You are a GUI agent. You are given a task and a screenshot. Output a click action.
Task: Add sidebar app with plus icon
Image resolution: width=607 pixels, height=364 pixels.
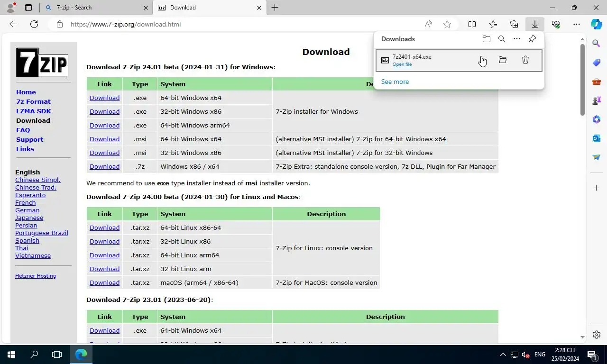pyautogui.click(x=597, y=188)
